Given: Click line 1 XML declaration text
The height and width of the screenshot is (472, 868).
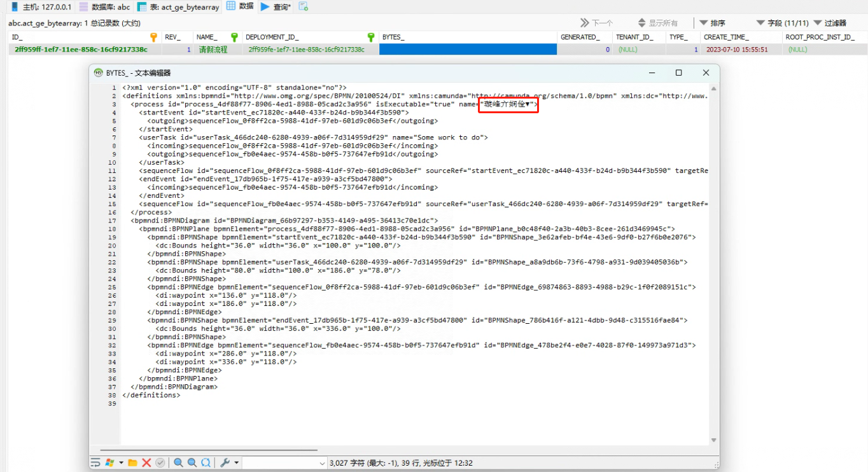Looking at the screenshot, I should pyautogui.click(x=234, y=87).
